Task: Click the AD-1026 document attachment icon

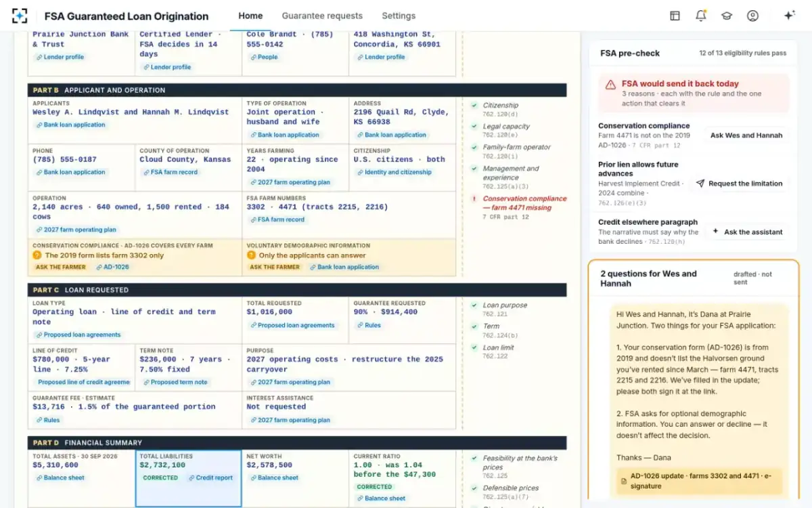Action: (x=624, y=481)
